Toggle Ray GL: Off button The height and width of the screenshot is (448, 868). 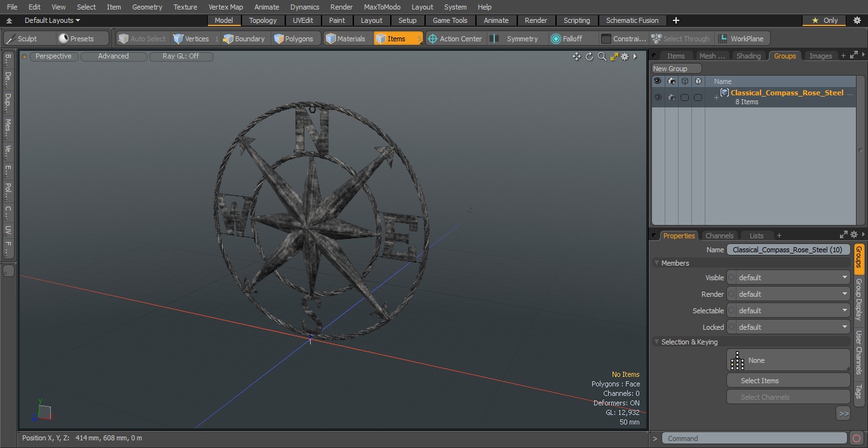[x=181, y=56]
